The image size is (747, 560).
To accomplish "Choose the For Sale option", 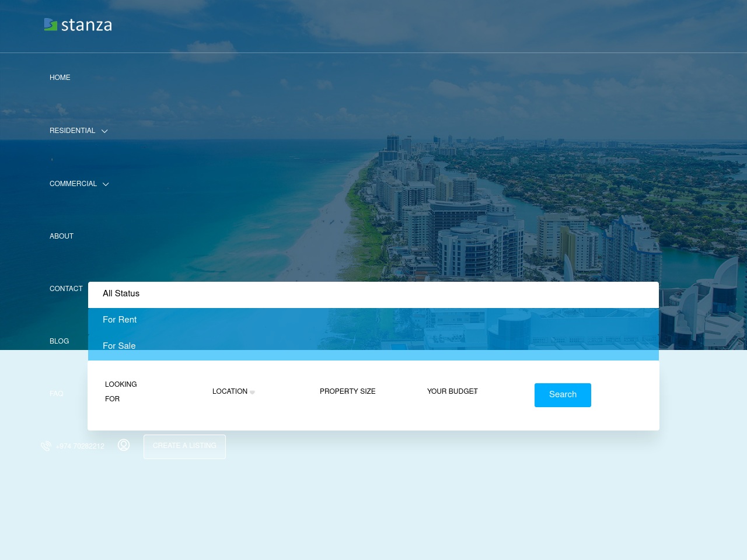I will (x=373, y=346).
